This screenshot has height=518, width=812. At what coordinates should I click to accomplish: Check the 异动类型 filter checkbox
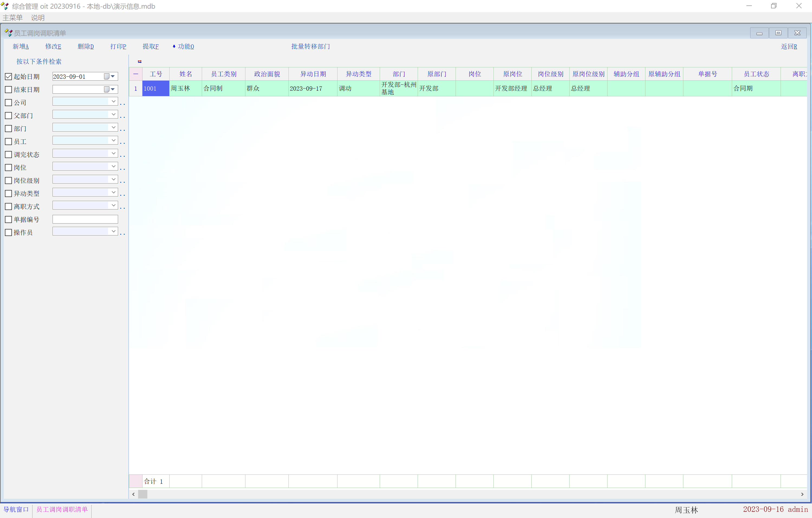[8, 194]
